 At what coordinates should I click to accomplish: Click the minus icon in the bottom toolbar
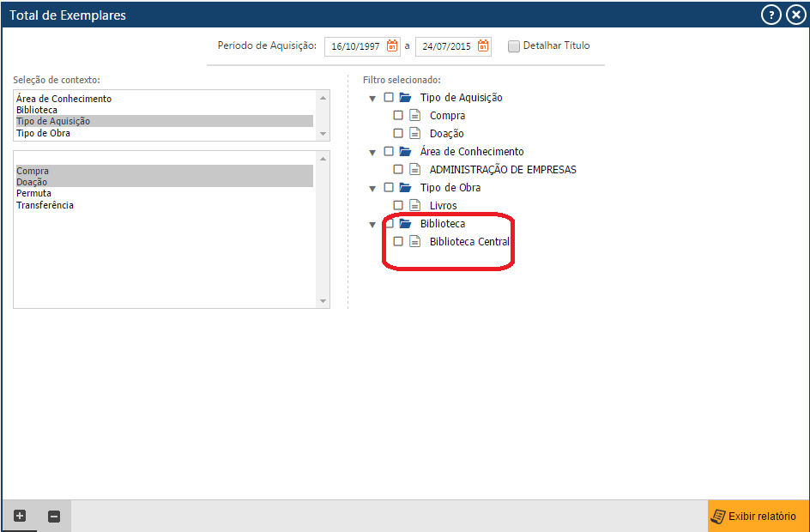[53, 516]
